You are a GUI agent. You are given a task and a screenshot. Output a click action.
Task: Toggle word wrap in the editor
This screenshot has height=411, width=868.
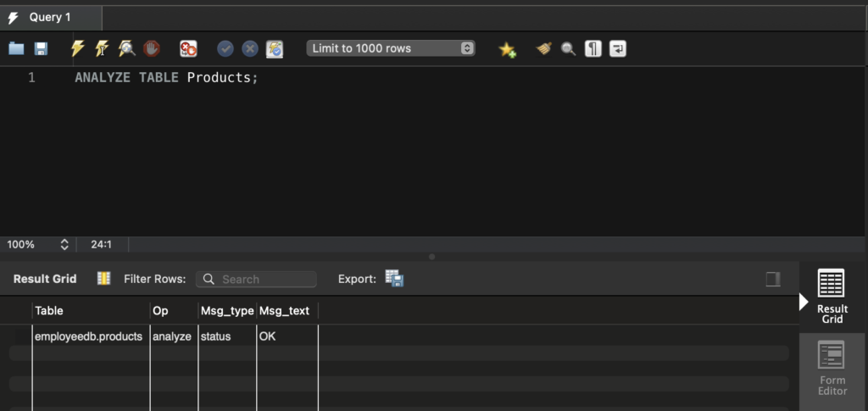coord(618,49)
